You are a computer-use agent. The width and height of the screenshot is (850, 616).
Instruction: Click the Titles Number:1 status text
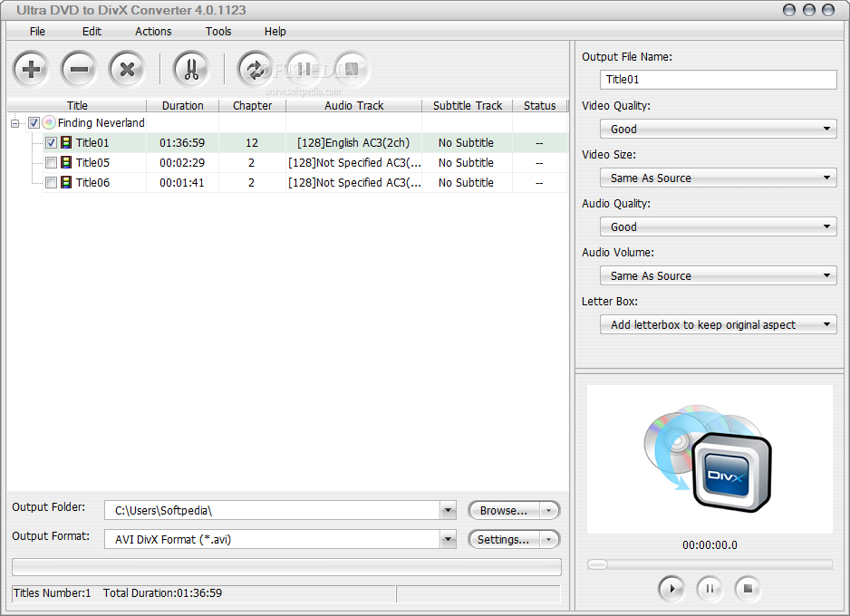pyautogui.click(x=53, y=593)
